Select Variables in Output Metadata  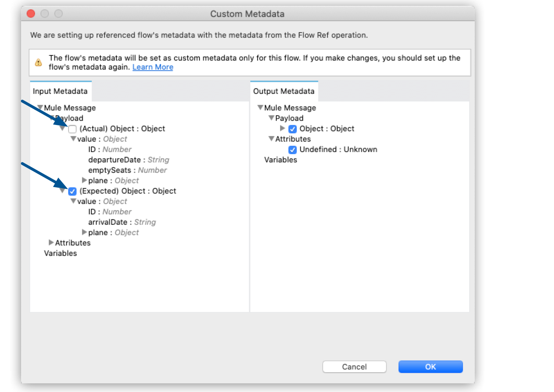280,160
